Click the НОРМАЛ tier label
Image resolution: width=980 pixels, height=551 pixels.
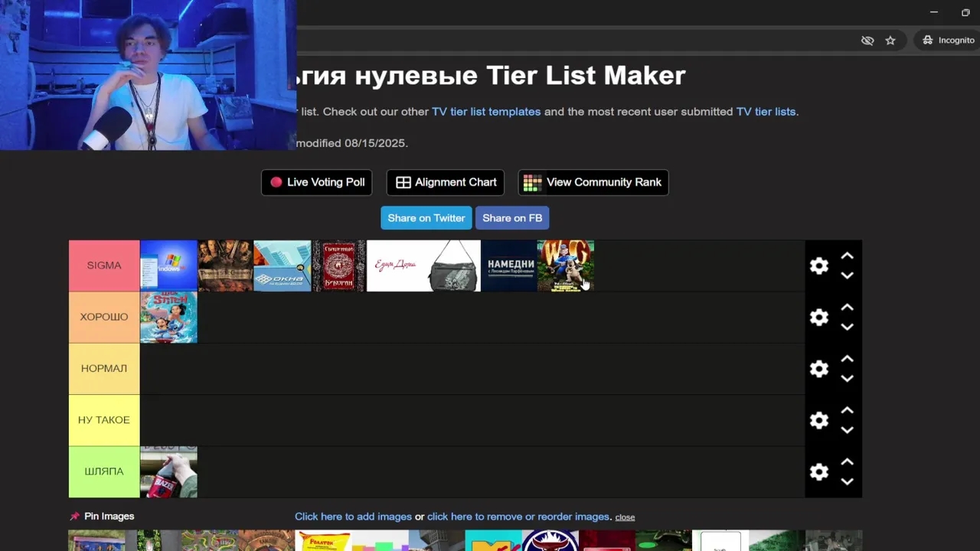[104, 369]
